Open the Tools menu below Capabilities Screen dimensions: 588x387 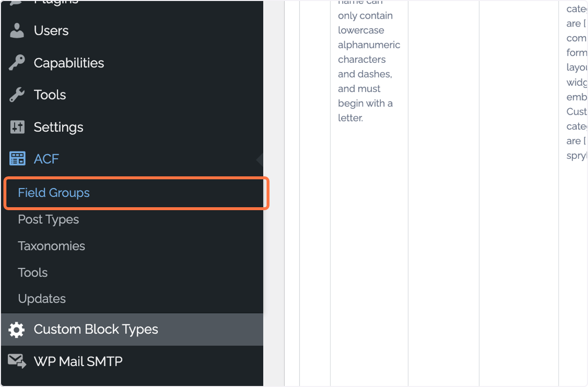click(x=50, y=95)
